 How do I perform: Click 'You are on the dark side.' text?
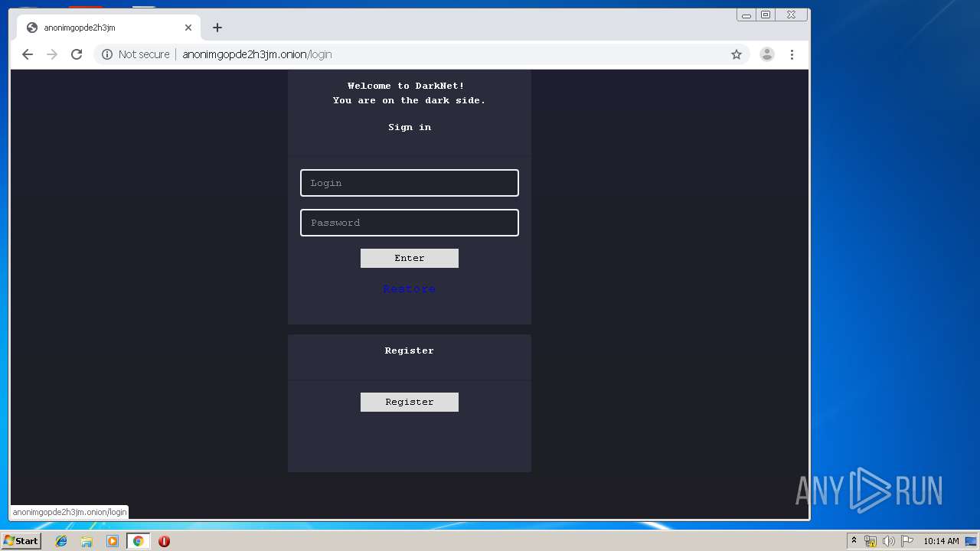410,100
